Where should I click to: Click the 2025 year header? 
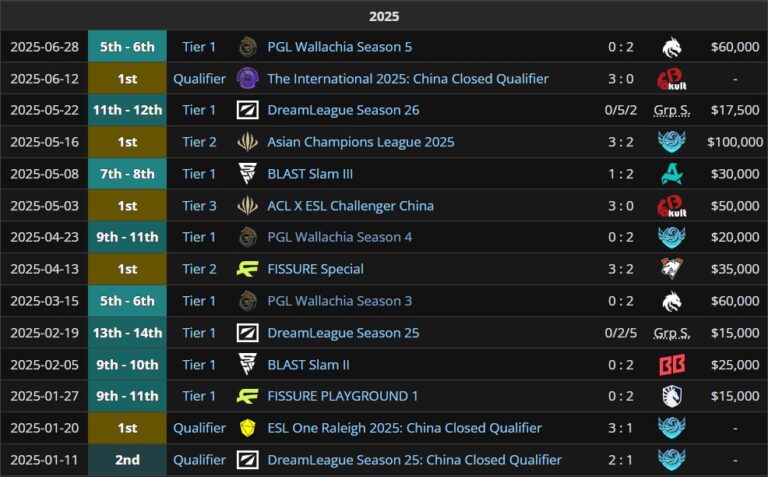[384, 16]
